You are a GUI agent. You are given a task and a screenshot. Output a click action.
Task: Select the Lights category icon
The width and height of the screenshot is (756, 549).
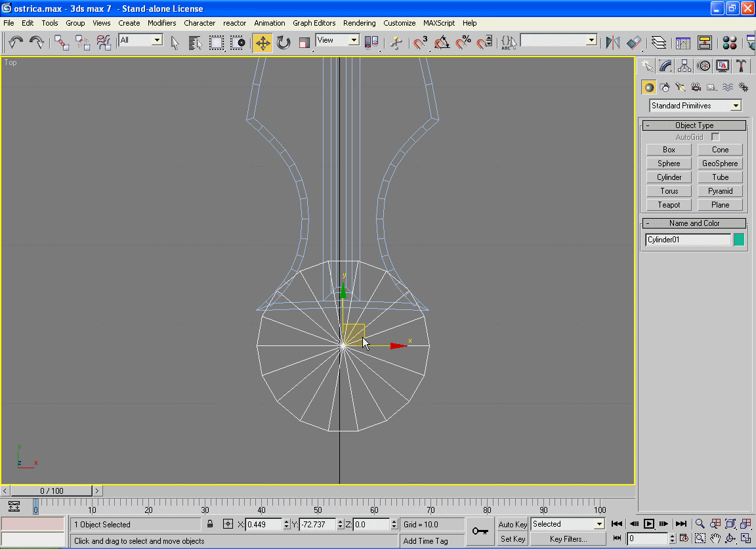(x=680, y=87)
